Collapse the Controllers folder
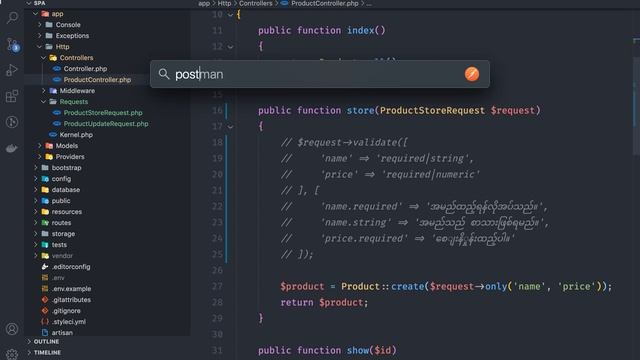 coord(44,58)
